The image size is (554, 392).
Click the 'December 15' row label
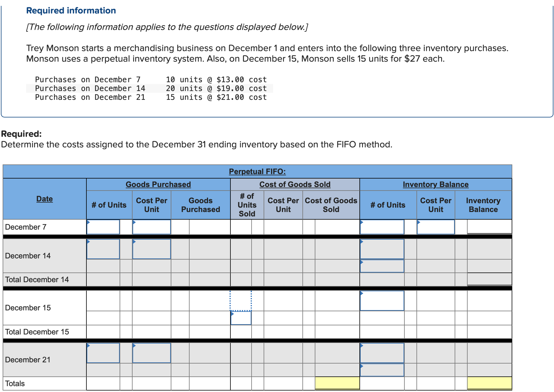(28, 308)
